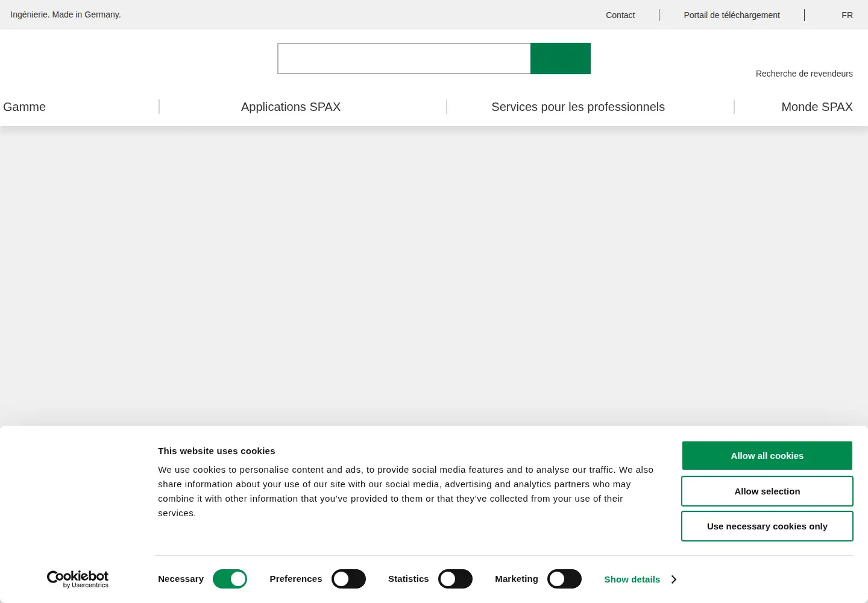Select the 'This website uses cookies' heading
Viewport: 868px width, 603px height.
(x=216, y=451)
